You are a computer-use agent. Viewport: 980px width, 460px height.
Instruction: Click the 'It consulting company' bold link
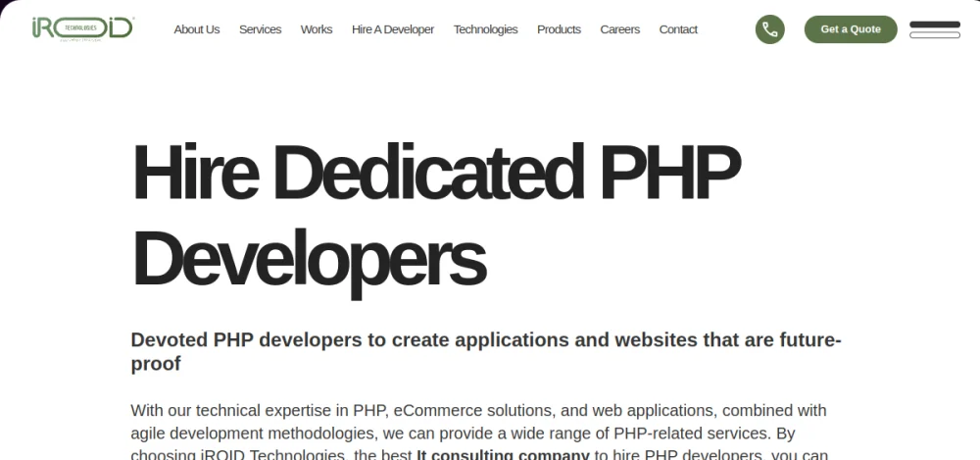[503, 454]
